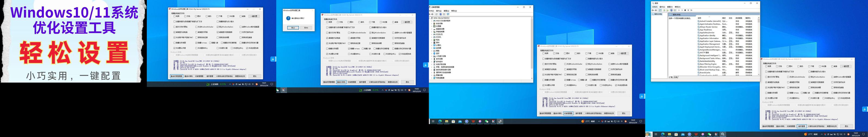Viewport: 868px width, 137px height.
Task: Expand 键盘 category in Device Manager tree
Action: point(432,51)
